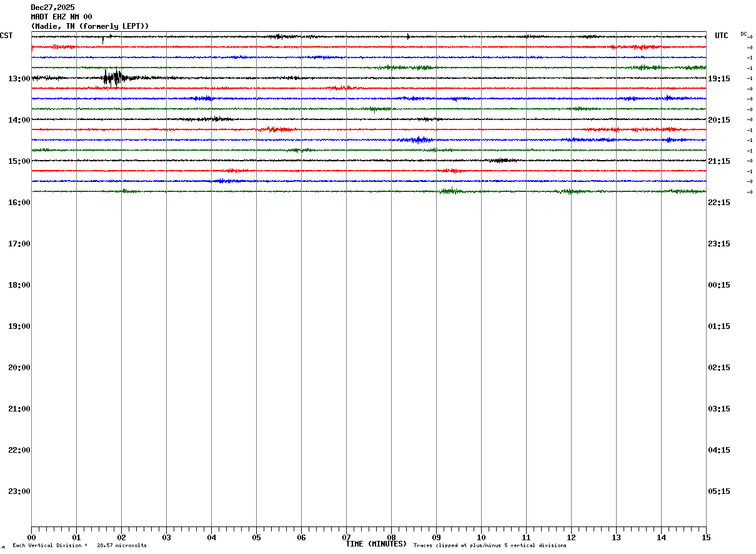Click the vertical division microvolts note

pyautogui.click(x=79, y=546)
